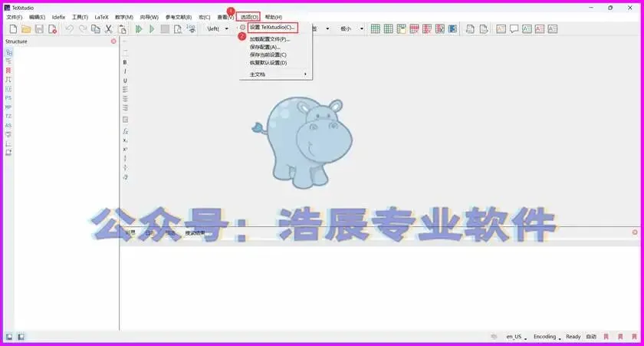Copy selection with the Copy icon
Screen dimensions: 644x346
click(x=95, y=28)
